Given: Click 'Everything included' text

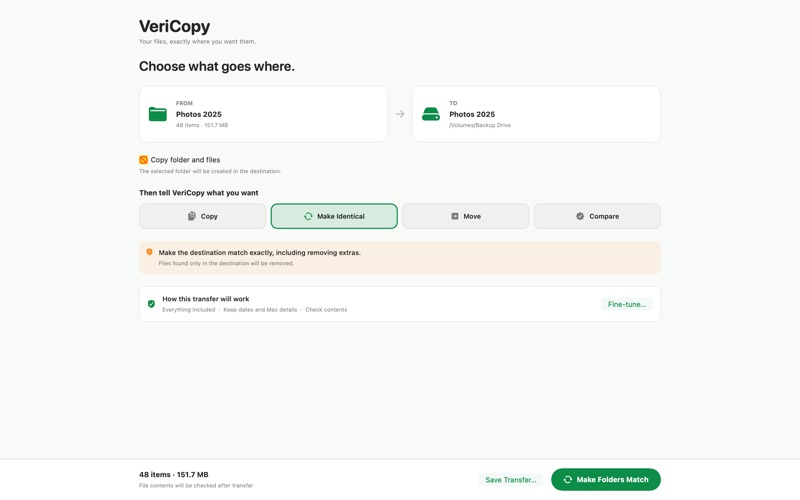Looking at the screenshot, I should (x=189, y=310).
